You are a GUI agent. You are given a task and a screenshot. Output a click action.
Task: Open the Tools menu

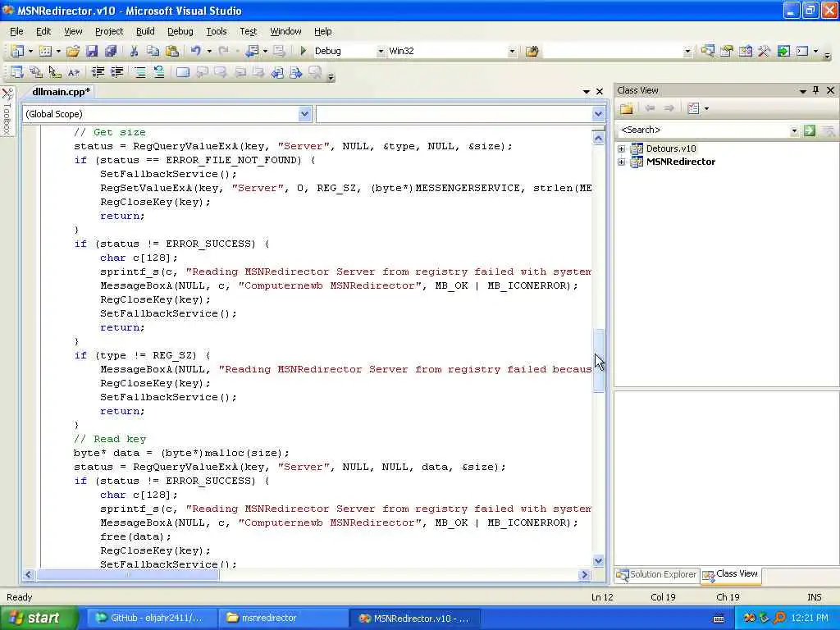point(217,31)
